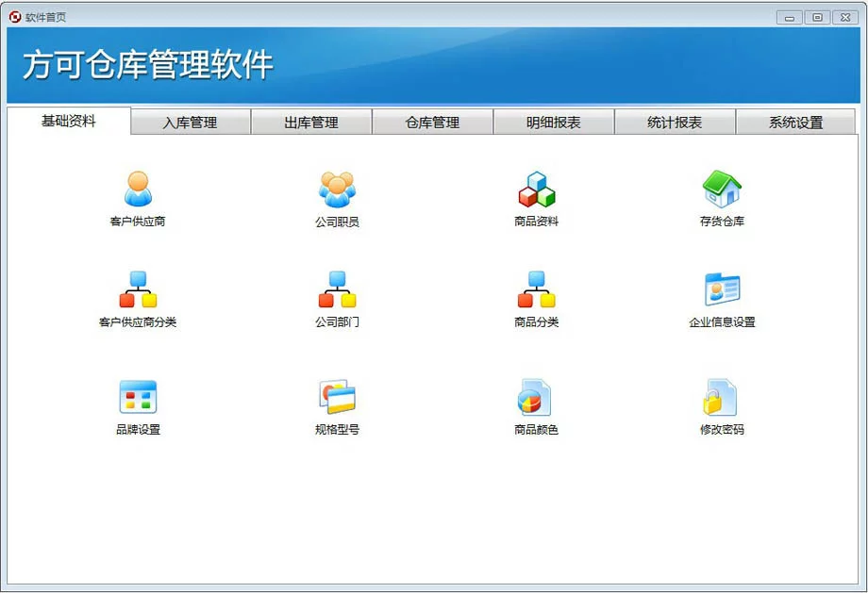This screenshot has width=868, height=593.
Task: Open the 客户供应商分类 hierarchy icon
Action: pyautogui.click(x=138, y=289)
